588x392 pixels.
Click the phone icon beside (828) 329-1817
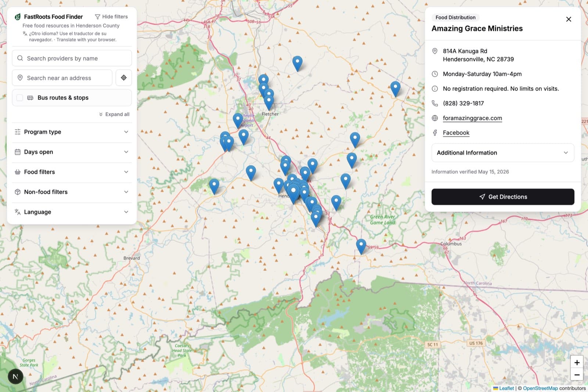point(435,103)
